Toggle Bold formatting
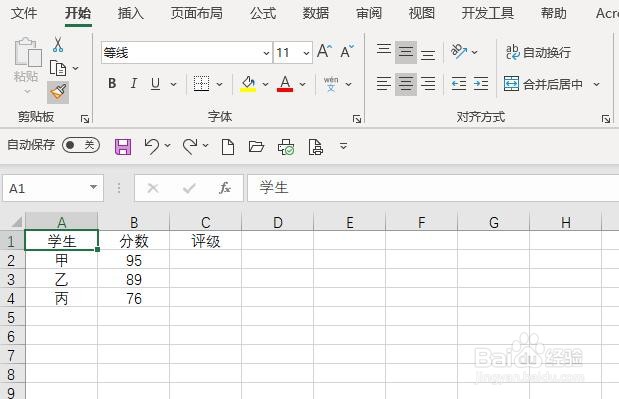 tap(112, 83)
